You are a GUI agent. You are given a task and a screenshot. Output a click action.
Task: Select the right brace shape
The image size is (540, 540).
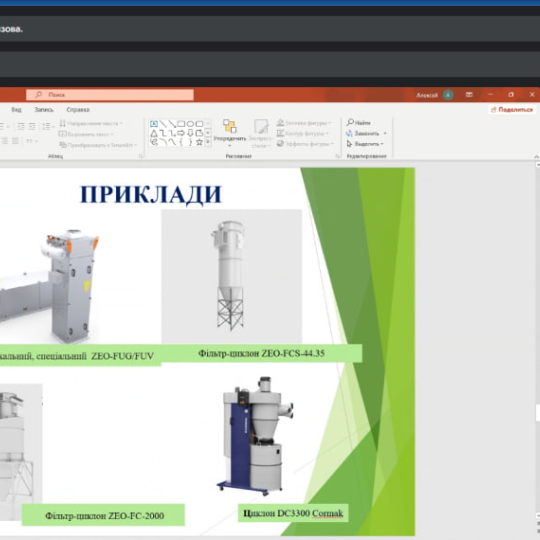(190, 142)
